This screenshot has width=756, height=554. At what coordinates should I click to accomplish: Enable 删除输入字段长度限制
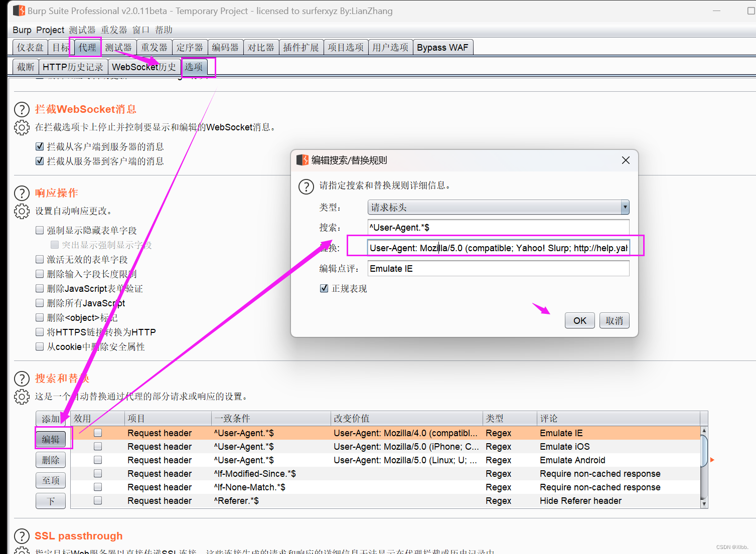pyautogui.click(x=40, y=274)
